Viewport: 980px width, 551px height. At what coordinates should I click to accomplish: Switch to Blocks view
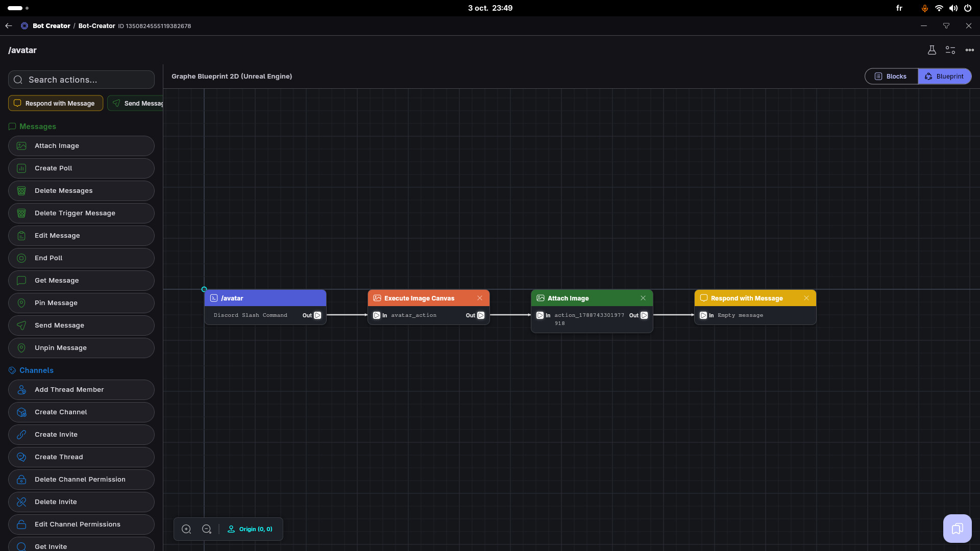tap(891, 77)
